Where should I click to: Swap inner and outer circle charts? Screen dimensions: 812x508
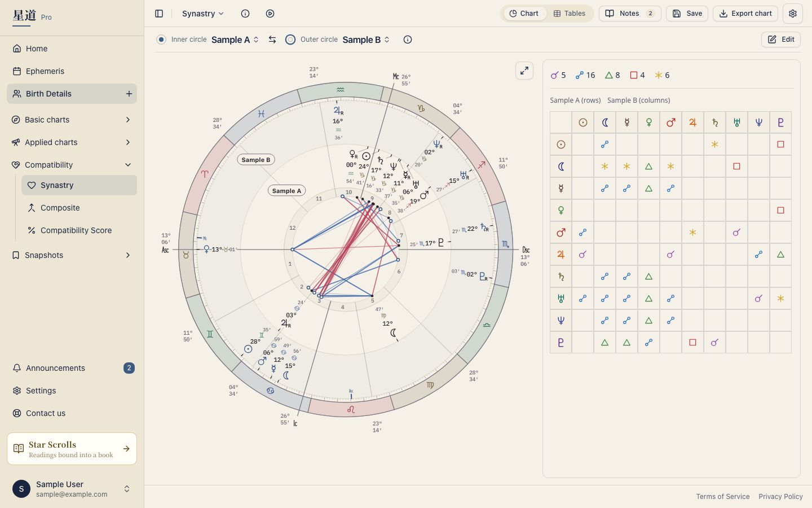(x=272, y=40)
